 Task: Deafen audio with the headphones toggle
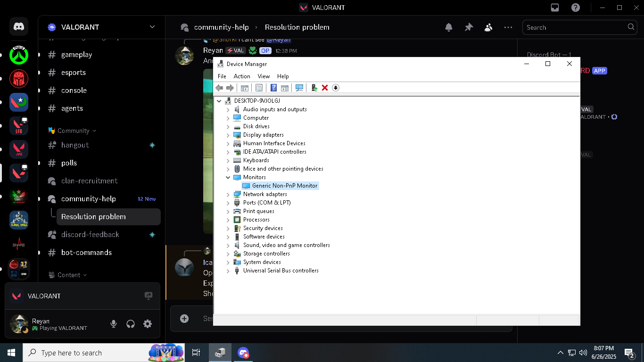point(131,324)
